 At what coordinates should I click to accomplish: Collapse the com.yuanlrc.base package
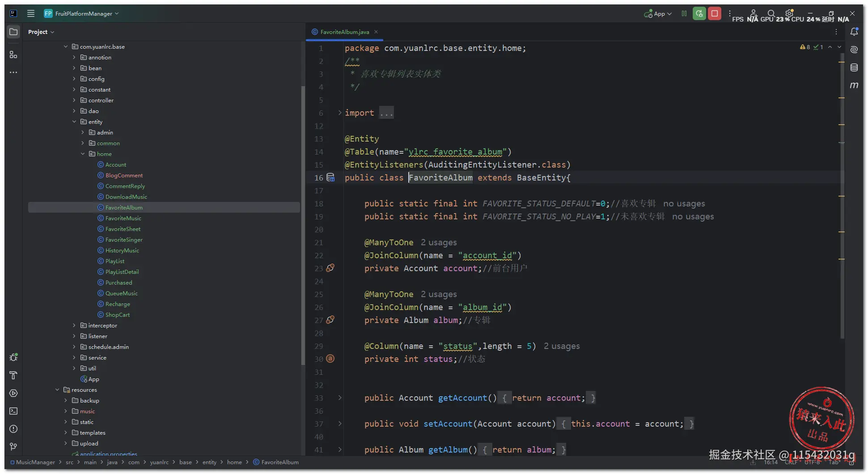[66, 46]
